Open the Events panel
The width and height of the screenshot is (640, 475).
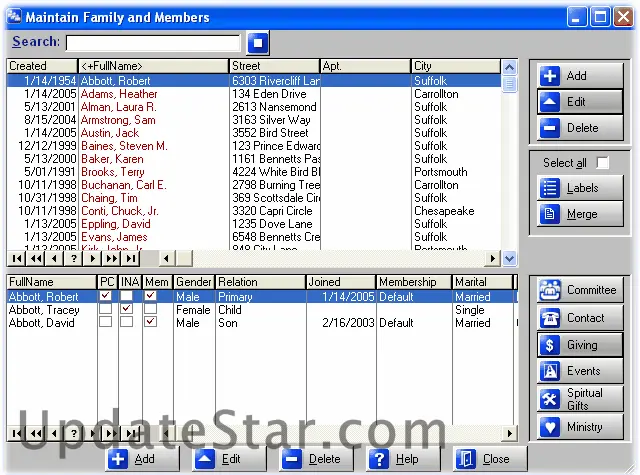[580, 371]
